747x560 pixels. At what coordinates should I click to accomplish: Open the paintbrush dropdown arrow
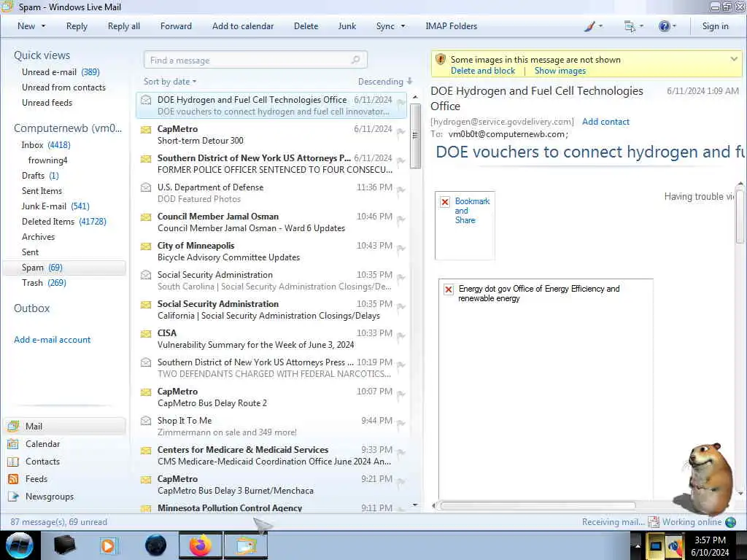pyautogui.click(x=600, y=26)
